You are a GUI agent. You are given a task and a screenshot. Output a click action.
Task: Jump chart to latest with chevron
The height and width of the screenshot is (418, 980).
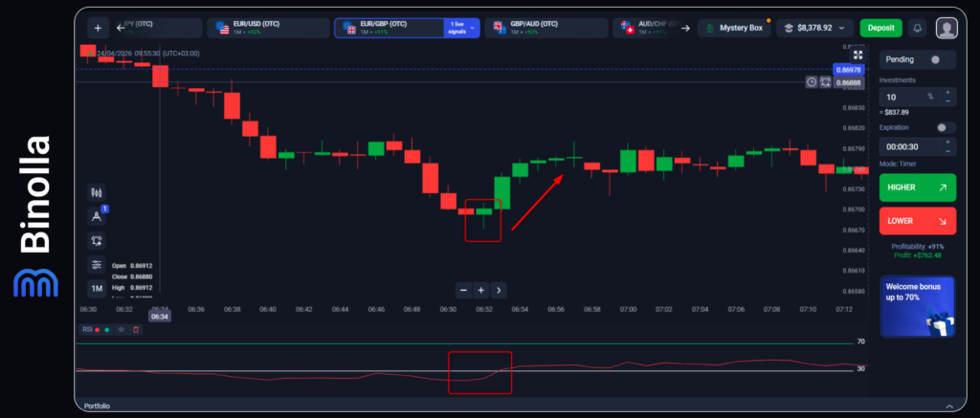tap(498, 290)
